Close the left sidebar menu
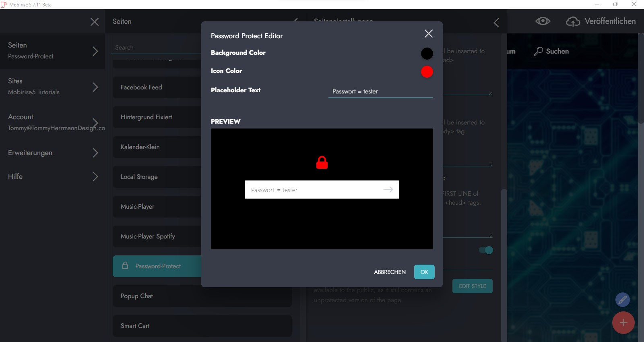The image size is (644, 342). pyautogui.click(x=95, y=22)
